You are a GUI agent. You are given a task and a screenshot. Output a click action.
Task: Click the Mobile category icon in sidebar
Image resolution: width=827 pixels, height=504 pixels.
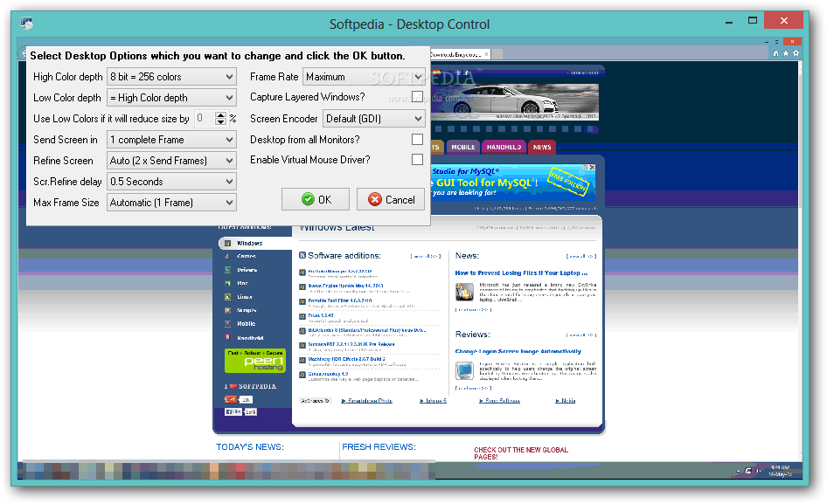pyautogui.click(x=228, y=324)
